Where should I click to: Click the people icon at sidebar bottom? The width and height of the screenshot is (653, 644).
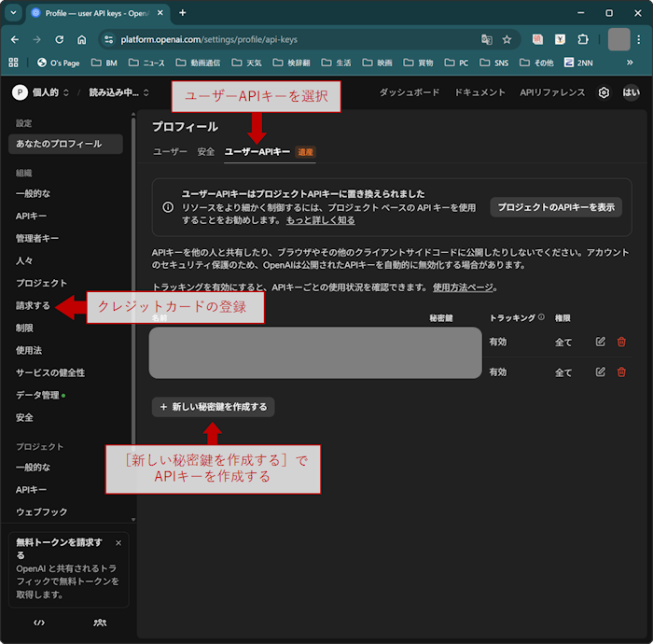(100, 622)
